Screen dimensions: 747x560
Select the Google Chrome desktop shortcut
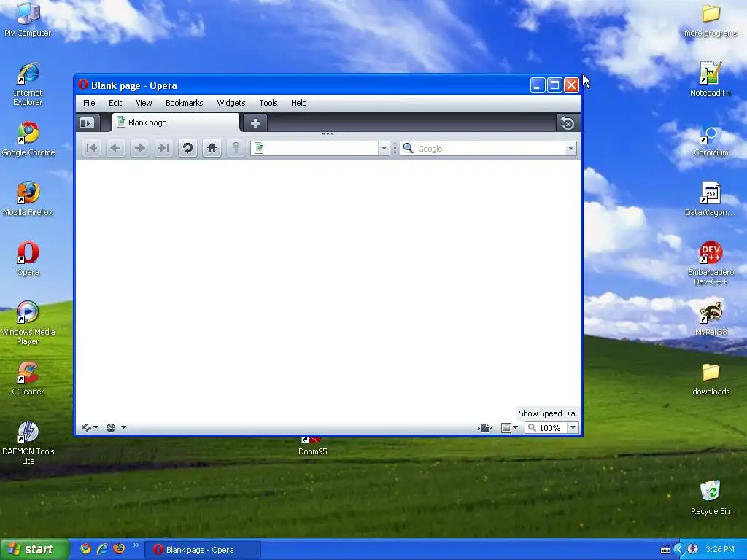pos(28,139)
